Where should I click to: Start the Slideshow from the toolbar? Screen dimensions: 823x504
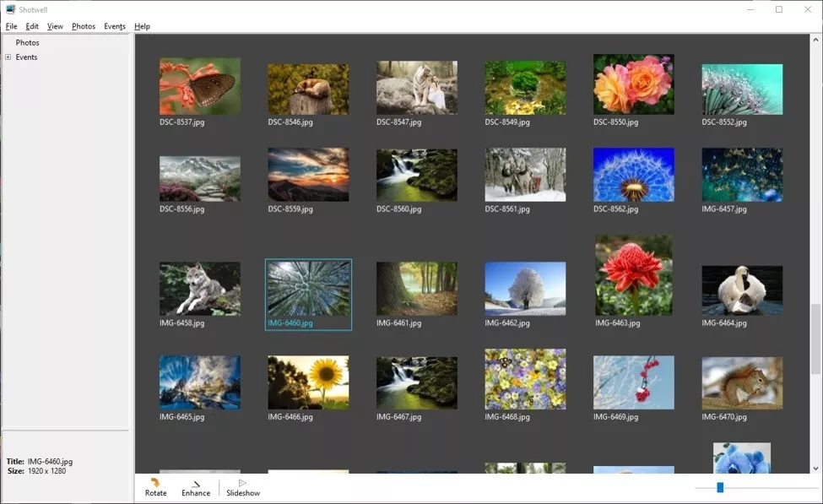[x=243, y=483]
